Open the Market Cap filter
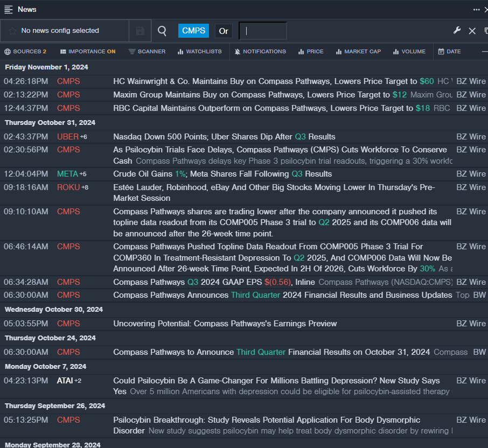This screenshot has width=488, height=448. tap(358, 52)
